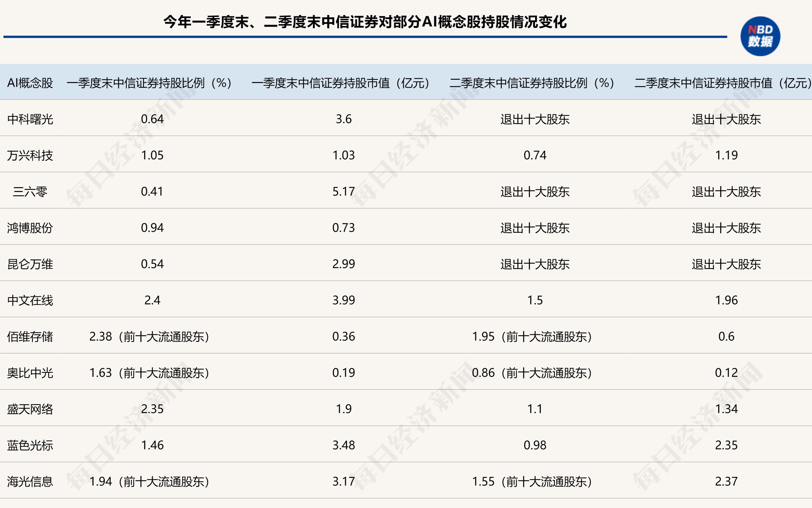The image size is (812, 508).
Task: Select the 二季度末中信证券持股比例 header
Action: coord(532,83)
